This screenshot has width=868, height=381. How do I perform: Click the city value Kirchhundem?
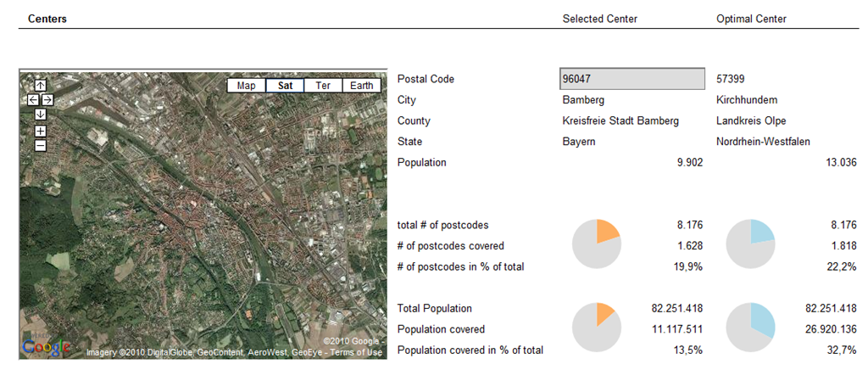(x=747, y=100)
